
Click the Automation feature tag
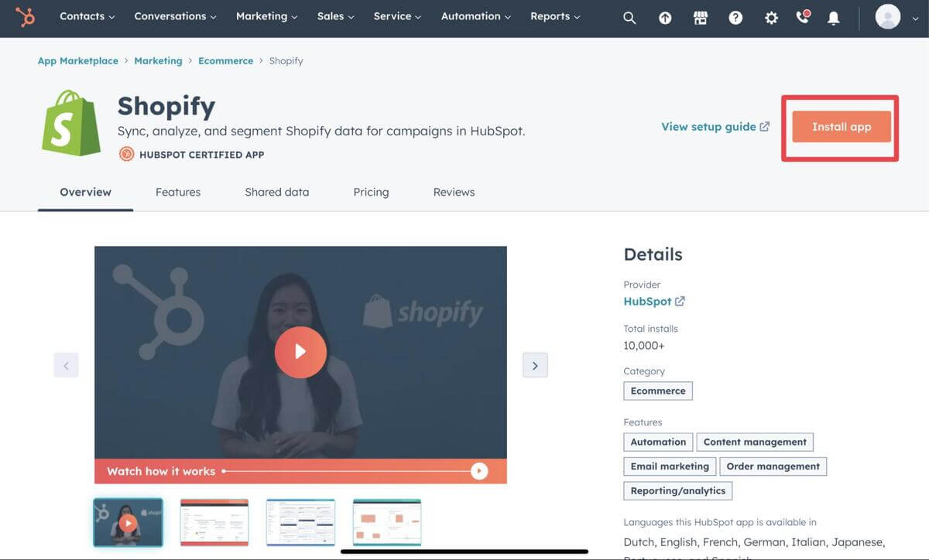pyautogui.click(x=658, y=442)
